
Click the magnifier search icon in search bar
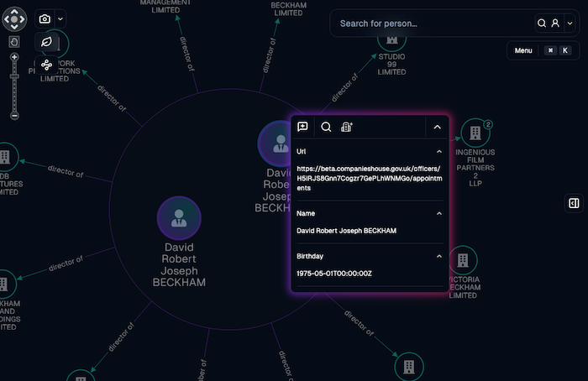click(542, 23)
